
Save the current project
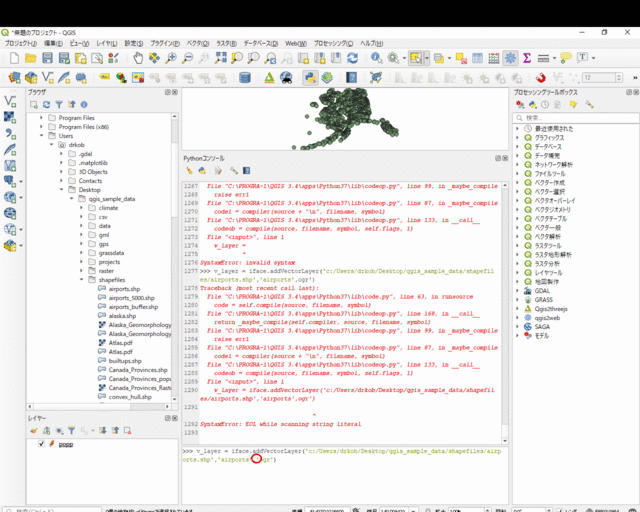coord(47,58)
